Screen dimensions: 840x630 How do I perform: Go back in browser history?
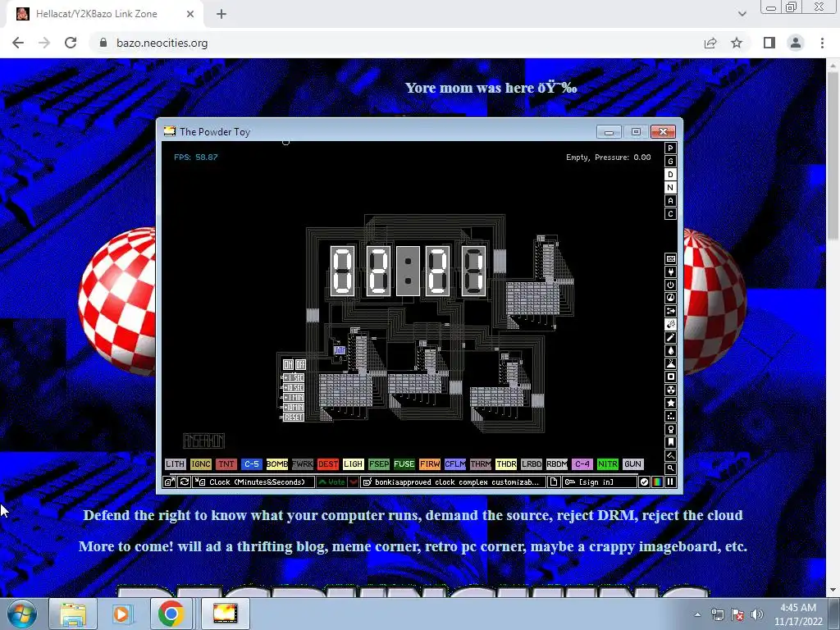click(18, 43)
